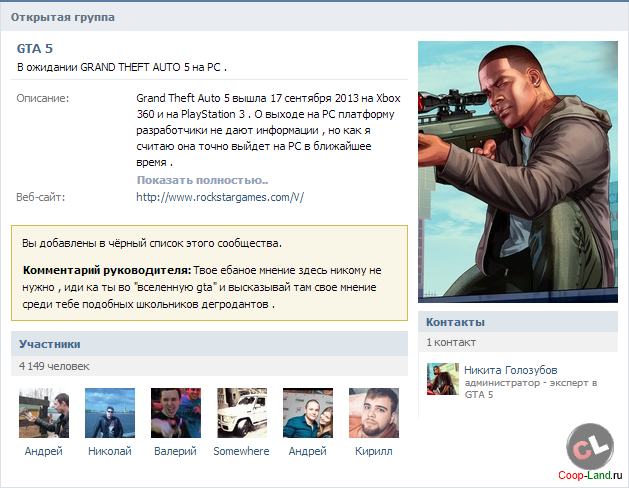The height and width of the screenshot is (488, 629).
Task: Open Кирилл's member avatar
Action: [374, 413]
